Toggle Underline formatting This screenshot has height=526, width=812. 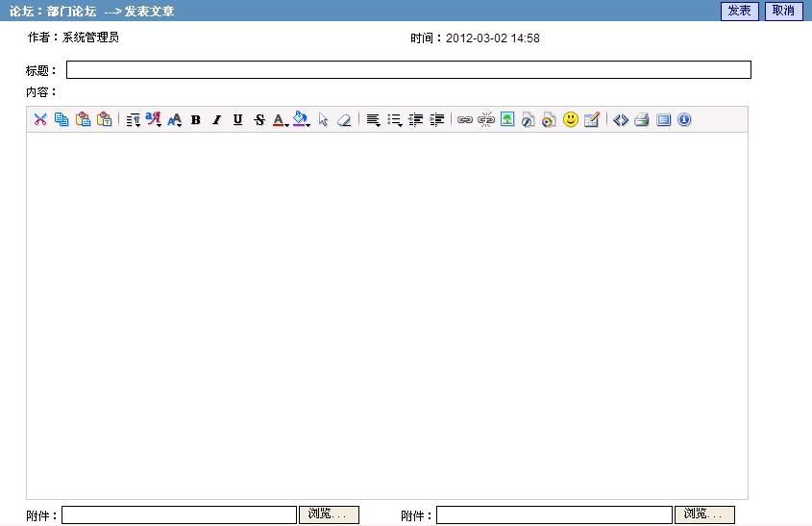(238, 120)
